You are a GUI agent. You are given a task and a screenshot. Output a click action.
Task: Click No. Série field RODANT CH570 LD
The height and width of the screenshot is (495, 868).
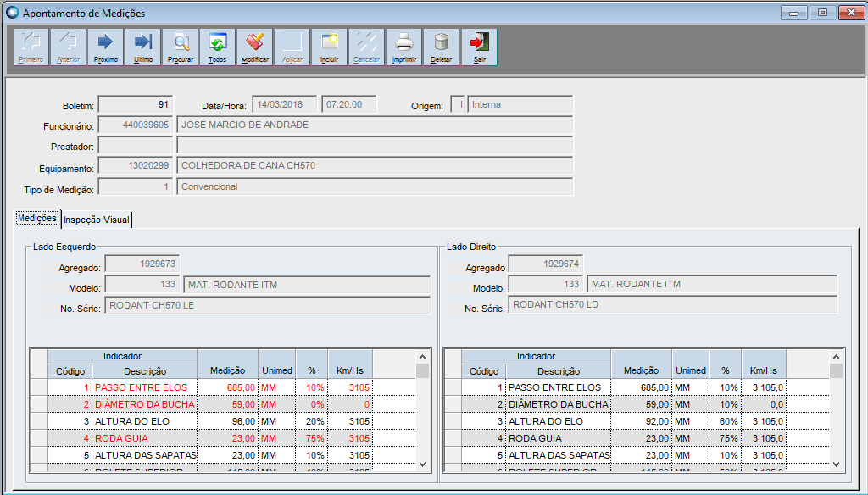coord(672,304)
